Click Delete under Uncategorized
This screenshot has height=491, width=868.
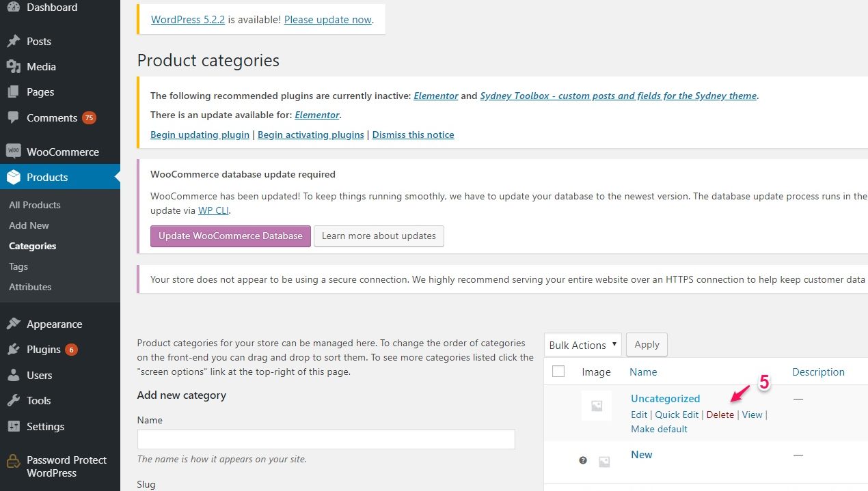(720, 415)
